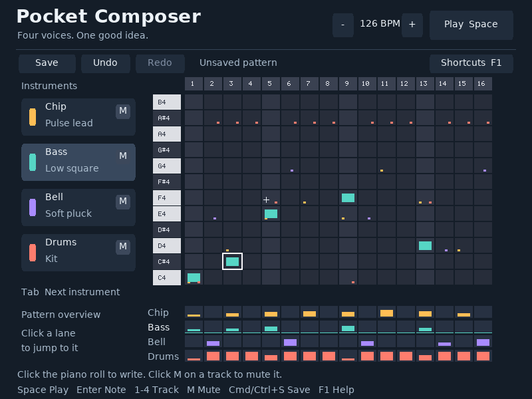Mute the Bass track with M

[x=123, y=156]
